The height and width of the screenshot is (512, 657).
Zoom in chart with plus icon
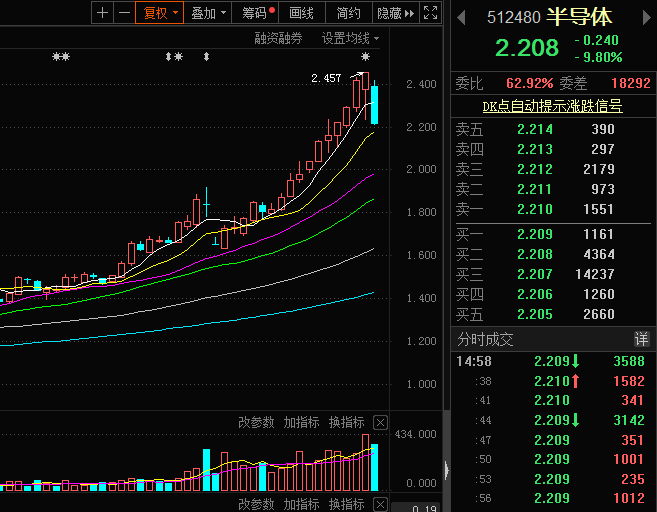[102, 13]
